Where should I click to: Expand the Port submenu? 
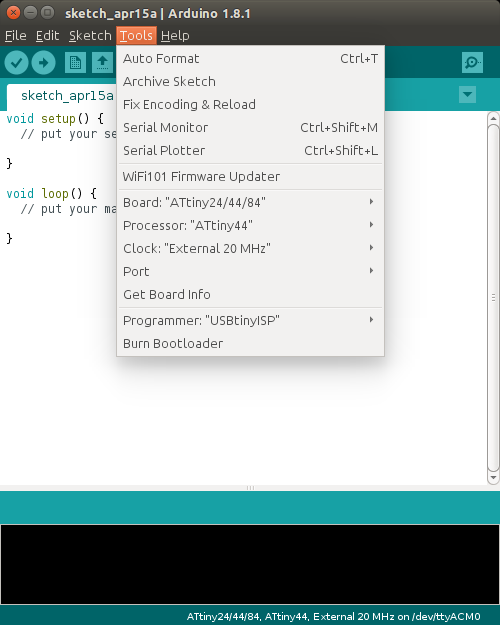click(x=250, y=271)
